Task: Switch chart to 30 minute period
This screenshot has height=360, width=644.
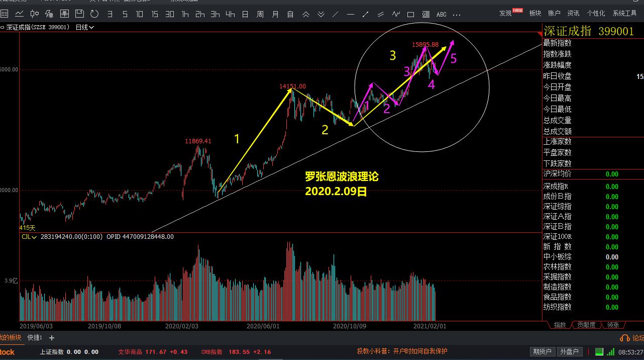Action: [x=170, y=14]
